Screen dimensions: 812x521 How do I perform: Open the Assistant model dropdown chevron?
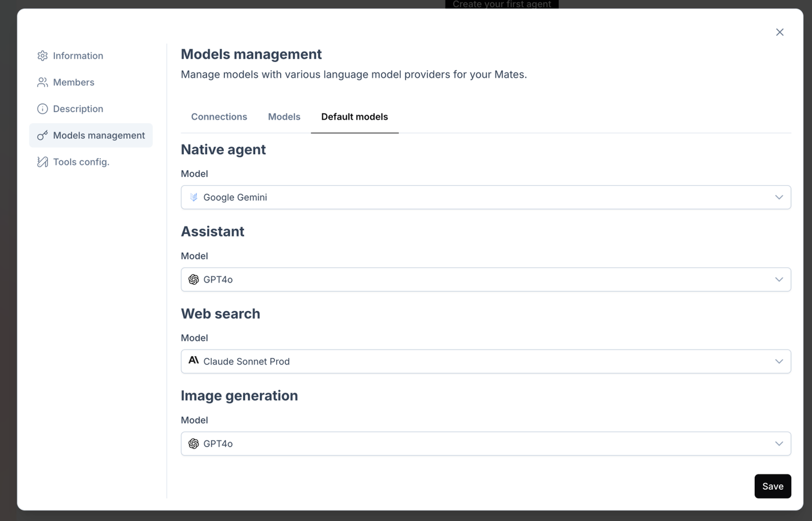[779, 280]
